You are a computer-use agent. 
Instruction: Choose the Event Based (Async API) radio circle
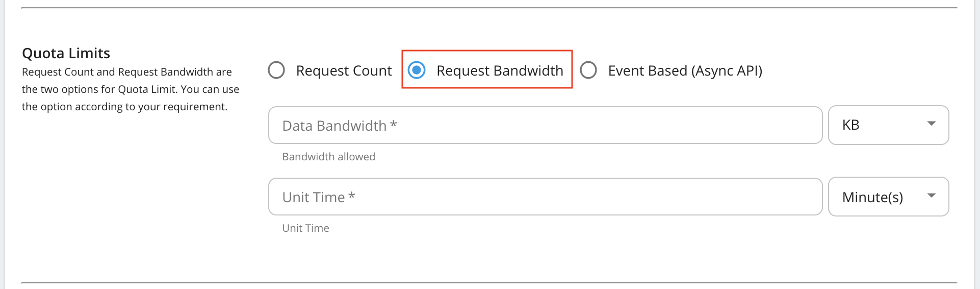(588, 70)
